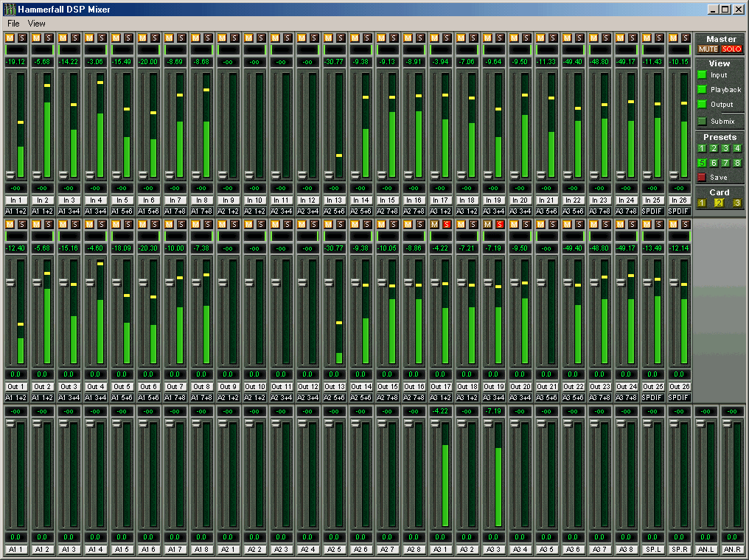Solo playback channel Out 8
Viewport: 749px width, 560px height.
[208, 224]
